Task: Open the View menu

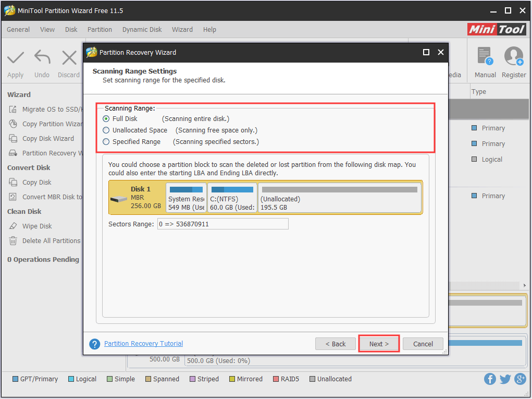Action: click(x=47, y=30)
